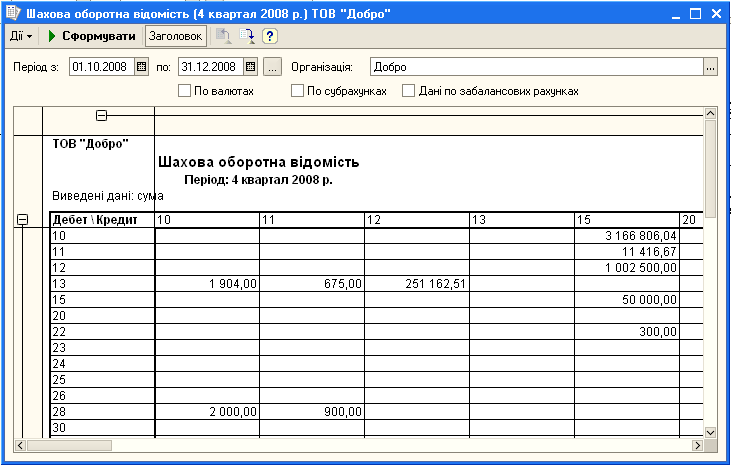731x465 pixels.
Task: Click the vertical scrollbar up arrow
Action: [710, 113]
